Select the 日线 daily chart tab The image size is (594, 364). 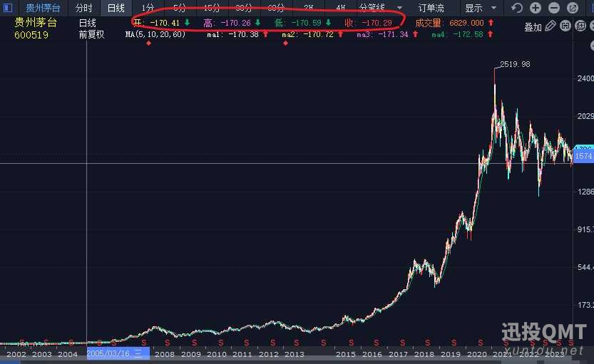tap(116, 8)
